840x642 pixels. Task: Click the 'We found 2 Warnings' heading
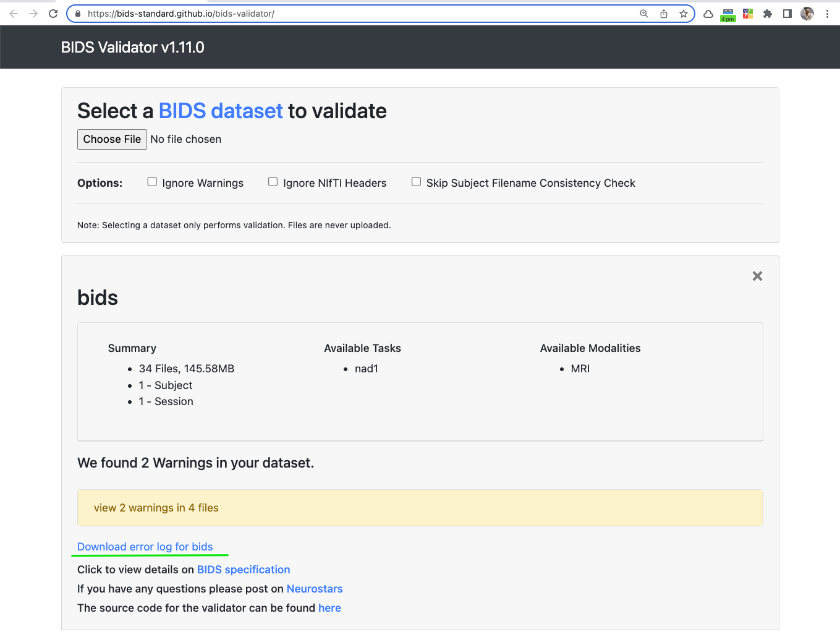coord(195,463)
